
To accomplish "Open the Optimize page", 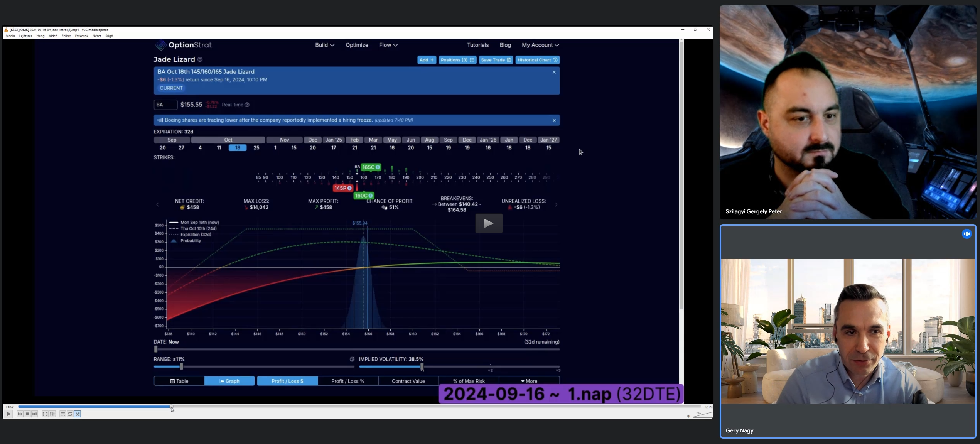I will click(x=357, y=45).
